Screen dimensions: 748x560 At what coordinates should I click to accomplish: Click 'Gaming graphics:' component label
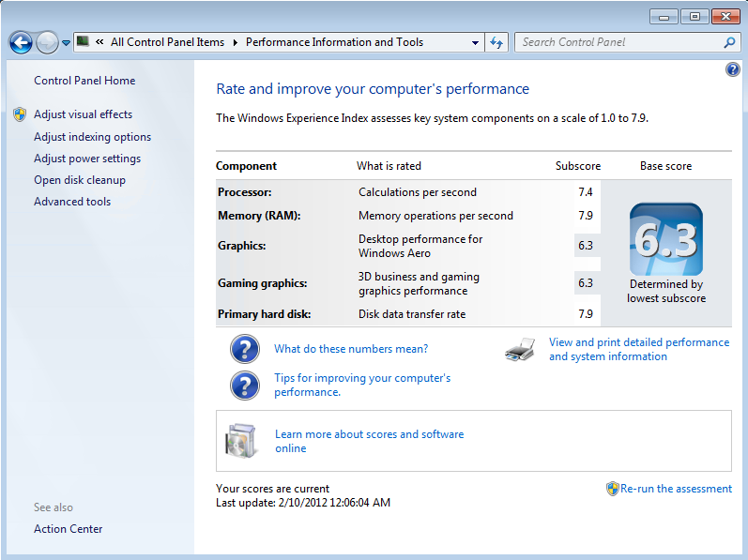click(263, 283)
